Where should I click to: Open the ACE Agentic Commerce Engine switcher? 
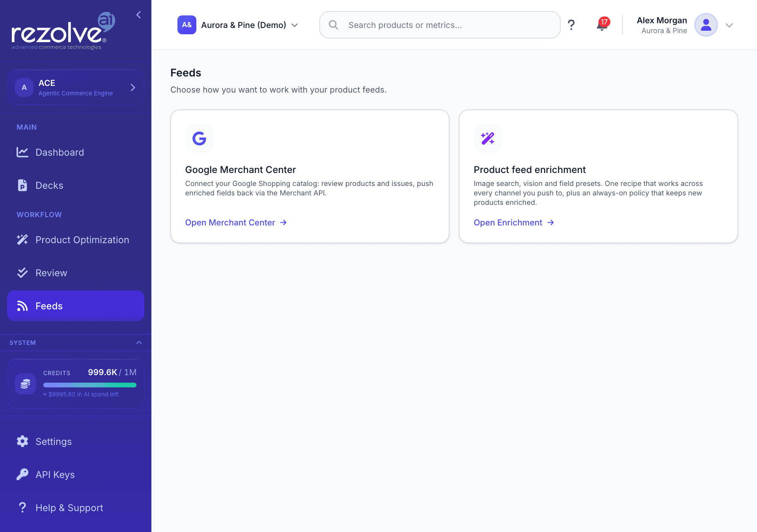(x=76, y=87)
